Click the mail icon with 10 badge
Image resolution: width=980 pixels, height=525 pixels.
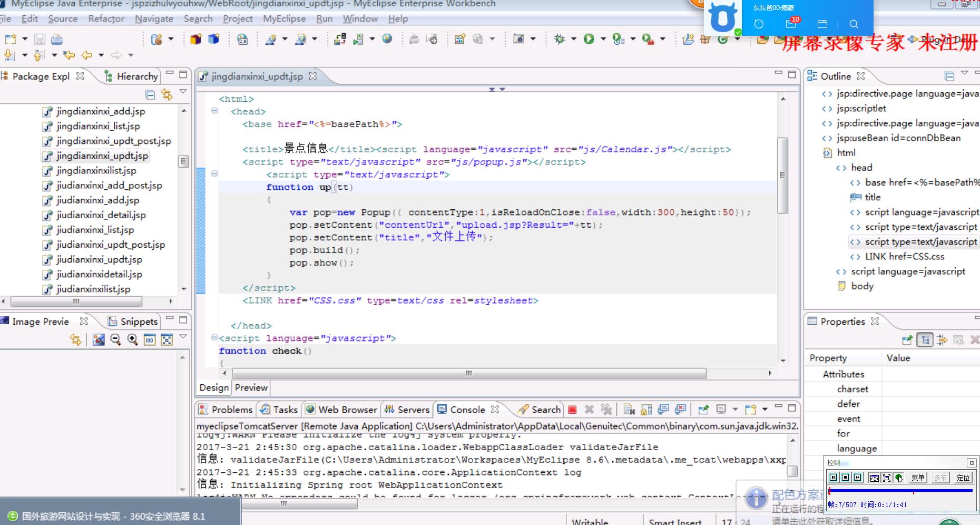[791, 24]
